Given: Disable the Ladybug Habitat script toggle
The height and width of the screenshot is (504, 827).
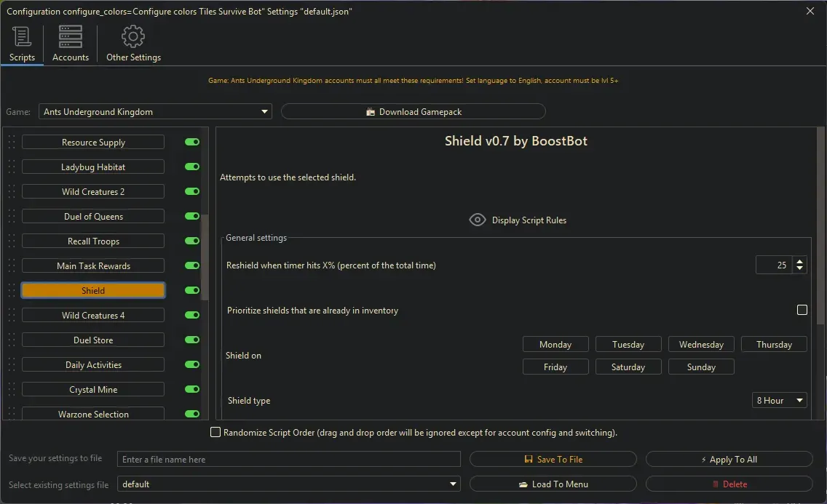Looking at the screenshot, I should (x=192, y=167).
